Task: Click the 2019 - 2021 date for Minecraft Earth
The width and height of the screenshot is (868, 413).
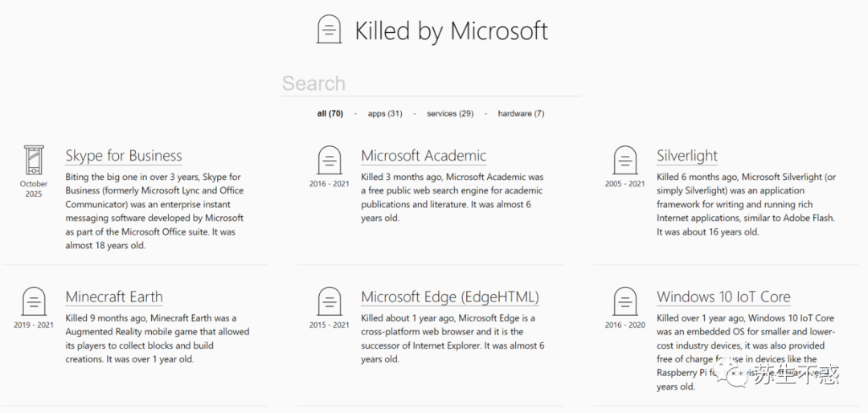Action: pos(34,325)
